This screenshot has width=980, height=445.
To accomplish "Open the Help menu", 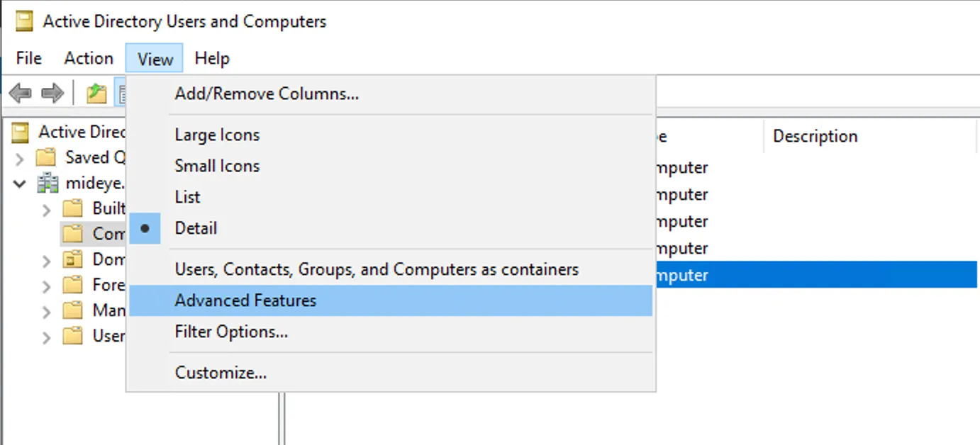I will click(211, 58).
